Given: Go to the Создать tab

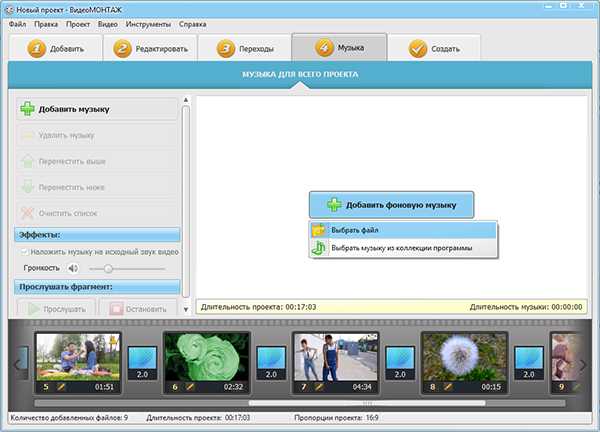Looking at the screenshot, I should click(x=434, y=48).
